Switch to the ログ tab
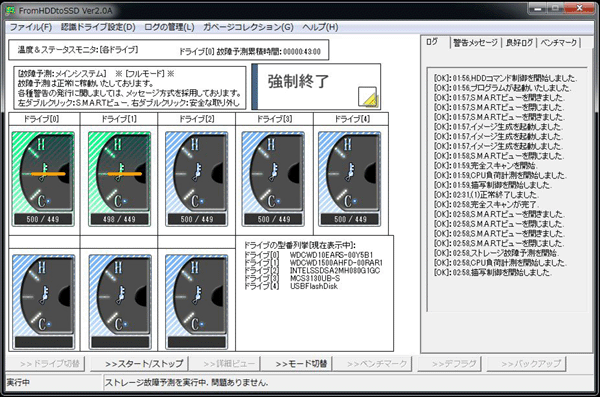This screenshot has width=600, height=397. click(433, 42)
